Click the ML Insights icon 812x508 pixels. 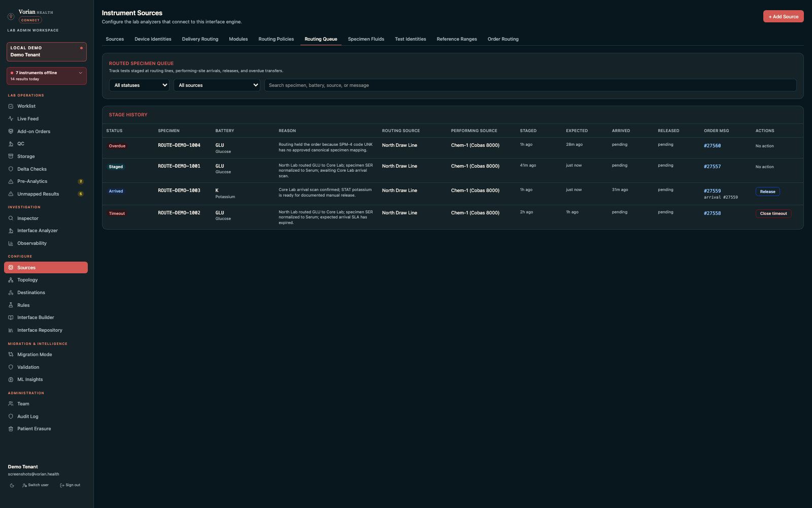click(11, 379)
